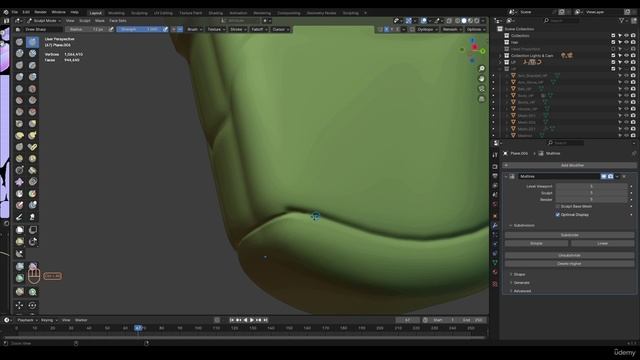The width and height of the screenshot is (640, 360).
Task: Open the Material properties tab icon
Action: [x=495, y=272]
